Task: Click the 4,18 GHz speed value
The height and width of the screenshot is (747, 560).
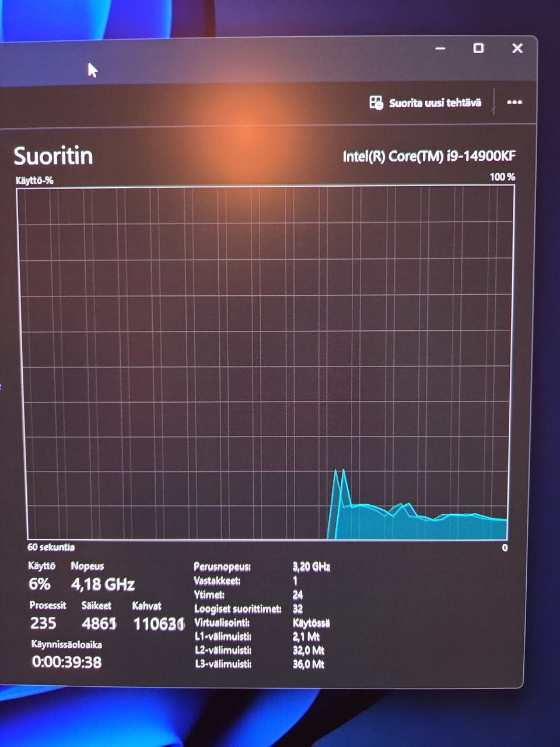Action: tap(103, 584)
